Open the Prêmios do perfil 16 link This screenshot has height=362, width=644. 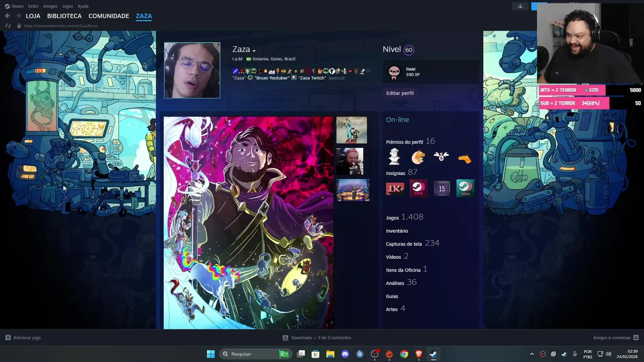411,142
